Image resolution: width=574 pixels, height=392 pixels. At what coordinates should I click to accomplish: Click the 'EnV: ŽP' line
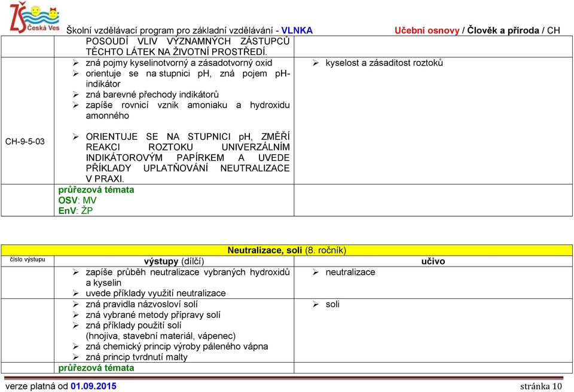[75, 211]
